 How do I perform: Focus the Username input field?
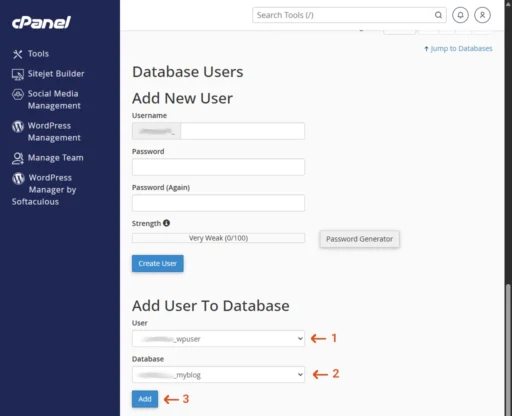242,131
